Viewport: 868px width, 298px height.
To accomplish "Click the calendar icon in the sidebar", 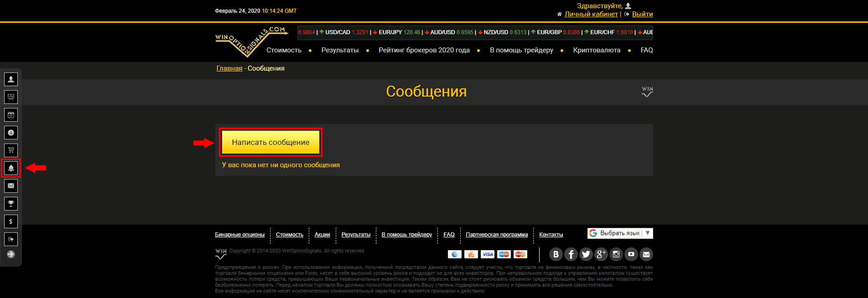I will pyautogui.click(x=11, y=115).
